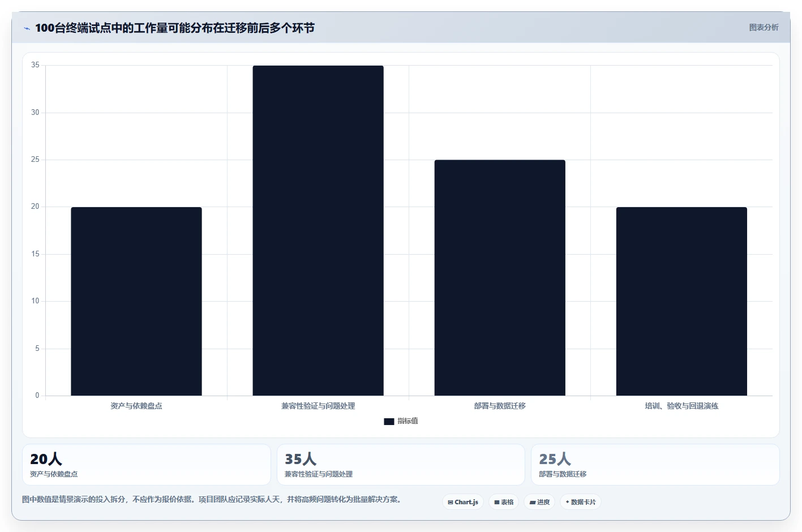This screenshot has width=802, height=532.
Task: Click 资产与依赖盘点 caption in the 20人 card
Action: pyautogui.click(x=54, y=474)
